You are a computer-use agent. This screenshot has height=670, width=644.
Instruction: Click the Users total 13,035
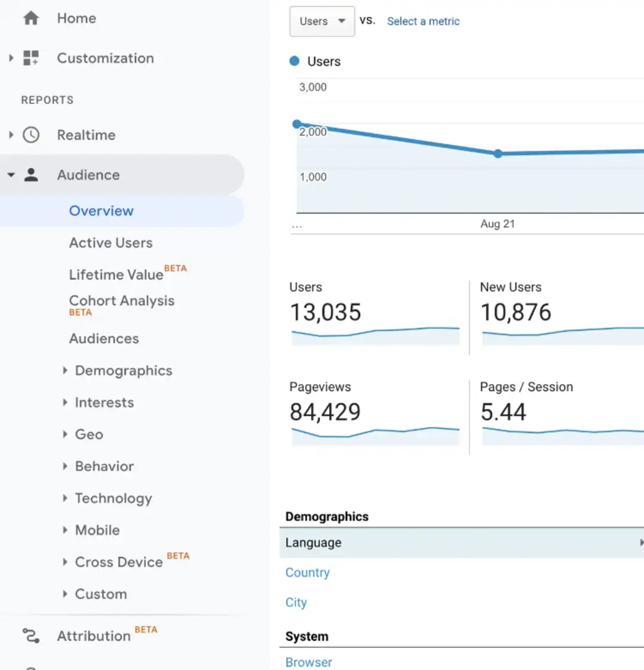tap(326, 312)
